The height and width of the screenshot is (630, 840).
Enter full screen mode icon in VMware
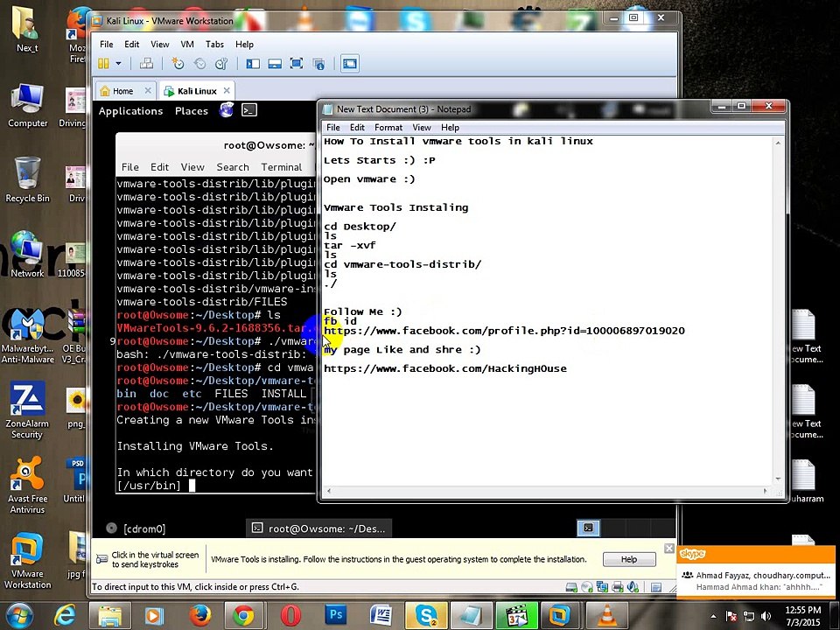click(x=297, y=64)
